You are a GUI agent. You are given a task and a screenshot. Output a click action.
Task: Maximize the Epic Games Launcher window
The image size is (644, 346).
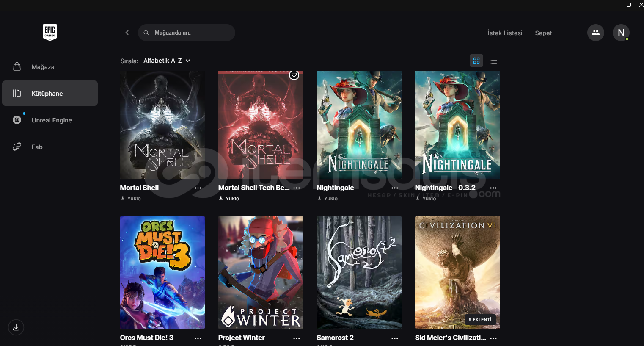coord(629,5)
